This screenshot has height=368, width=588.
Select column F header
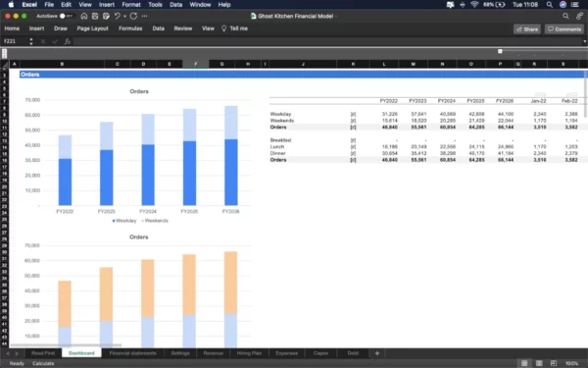[x=195, y=64]
